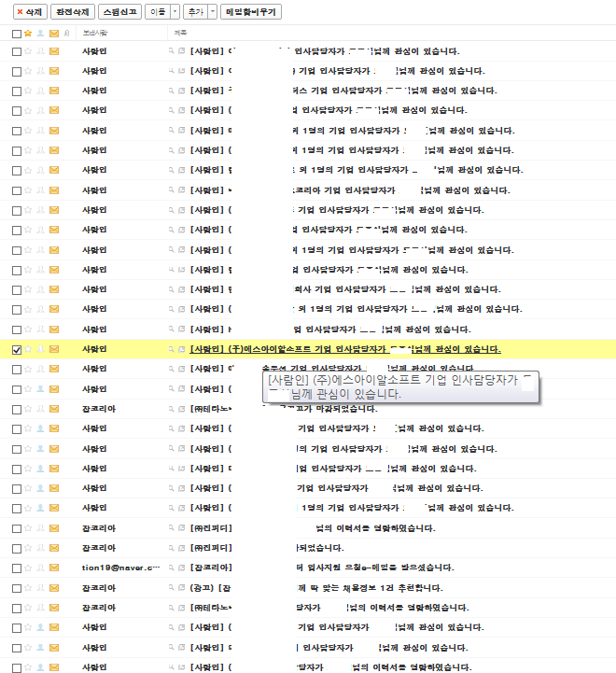616x673 pixels.
Task: Click the 추가 button
Action: (x=196, y=12)
